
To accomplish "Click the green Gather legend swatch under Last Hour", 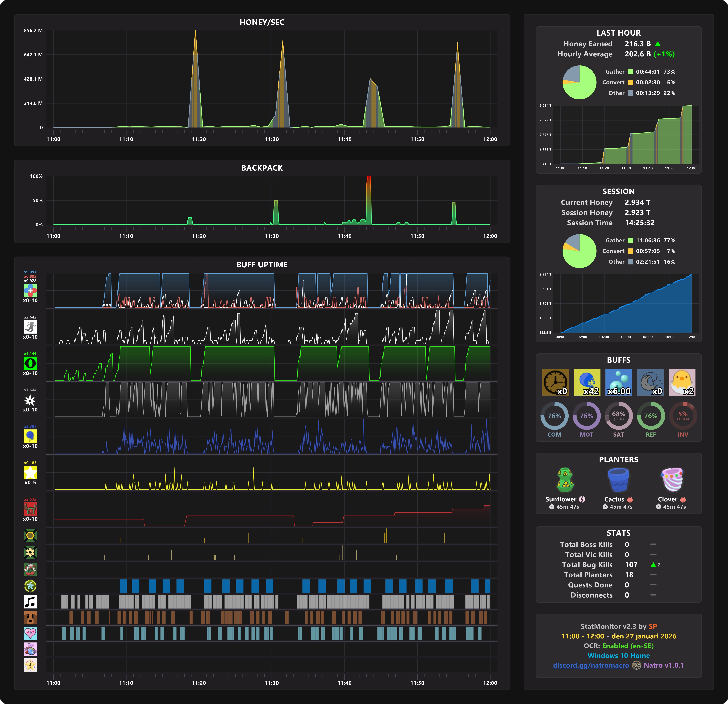I will (630, 72).
